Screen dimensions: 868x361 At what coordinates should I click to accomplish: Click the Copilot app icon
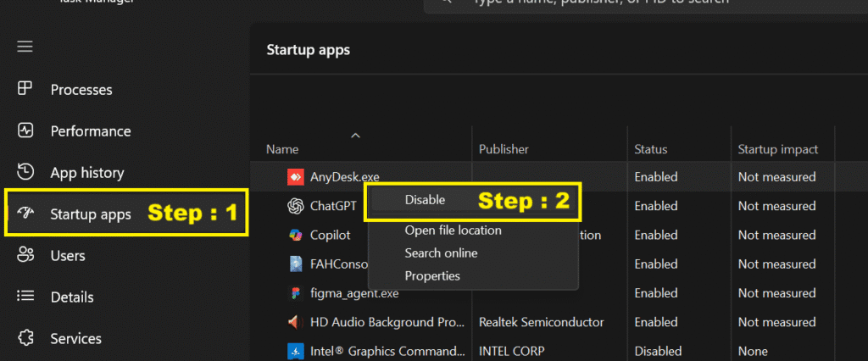(x=296, y=235)
